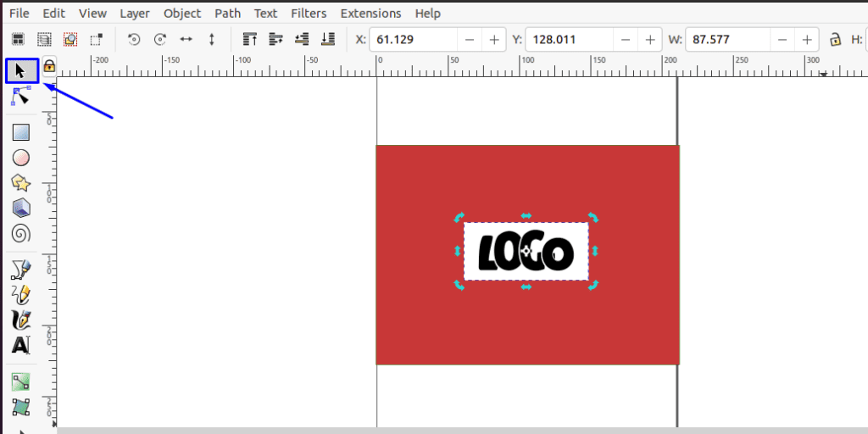868x434 pixels.
Task: Select the Node editing tool
Action: coord(21,97)
